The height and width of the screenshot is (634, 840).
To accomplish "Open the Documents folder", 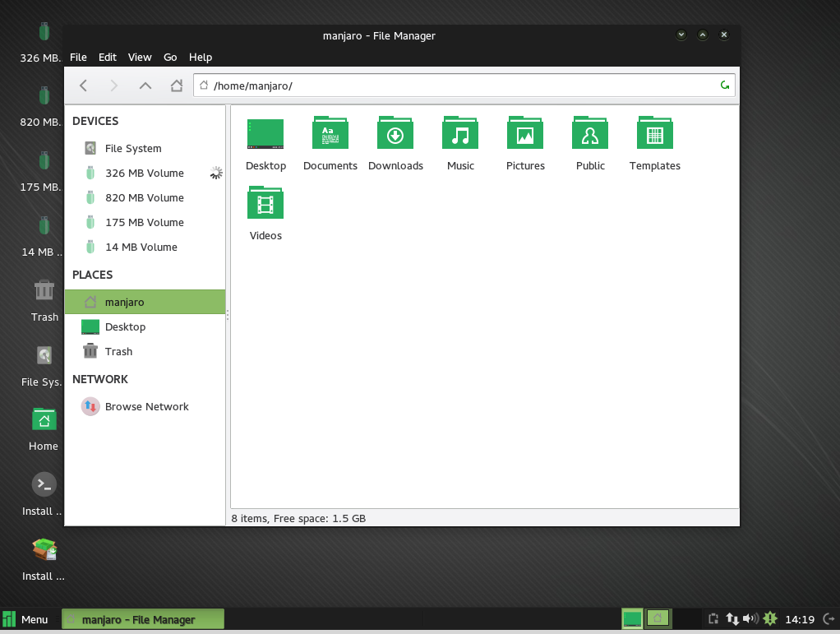I will 330,144.
